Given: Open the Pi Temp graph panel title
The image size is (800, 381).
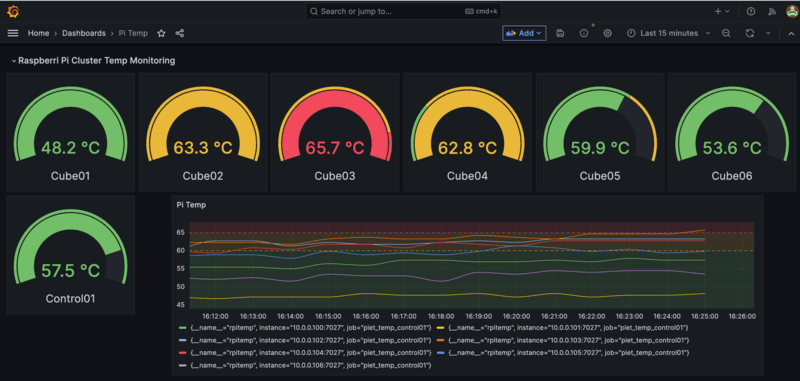Looking at the screenshot, I should point(191,205).
